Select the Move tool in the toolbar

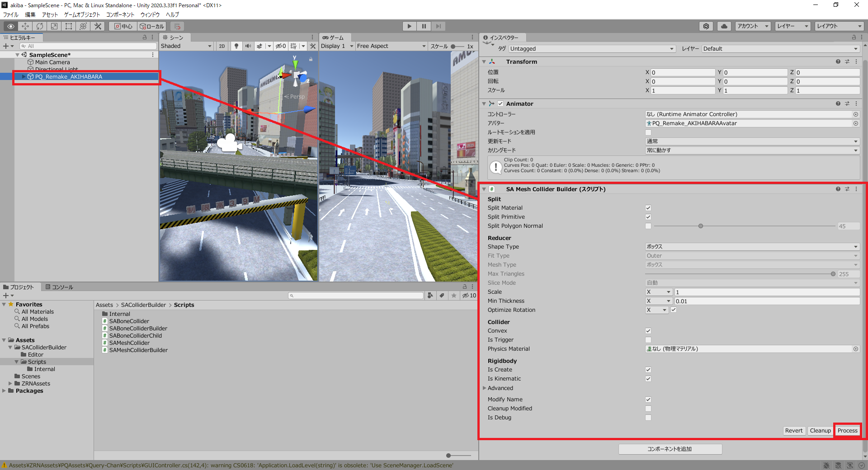pos(25,26)
